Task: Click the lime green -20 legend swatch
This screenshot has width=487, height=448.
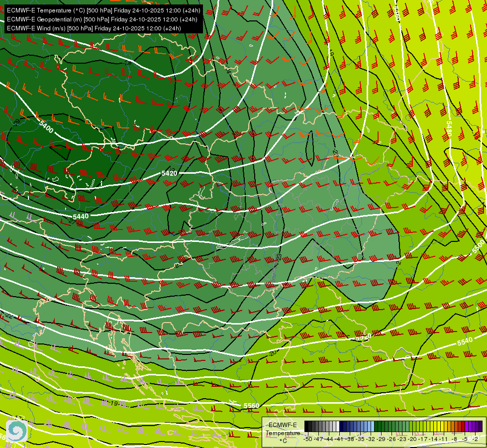Action: 411,426
